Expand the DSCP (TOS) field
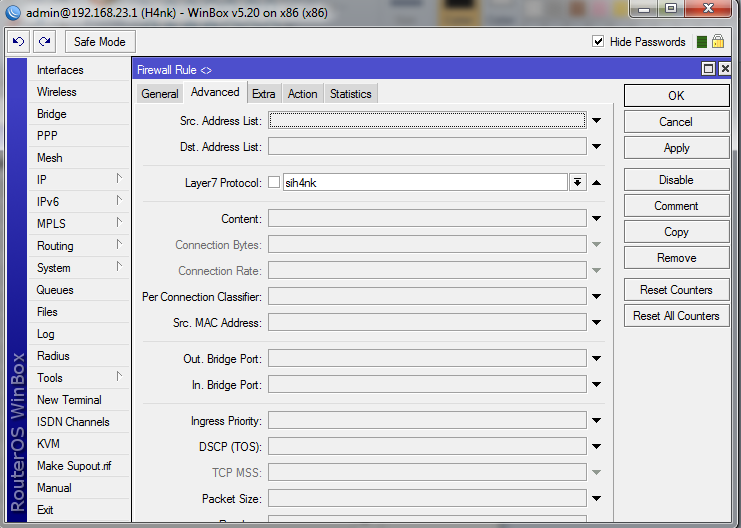Image resolution: width=741 pixels, height=528 pixels. 596,446
